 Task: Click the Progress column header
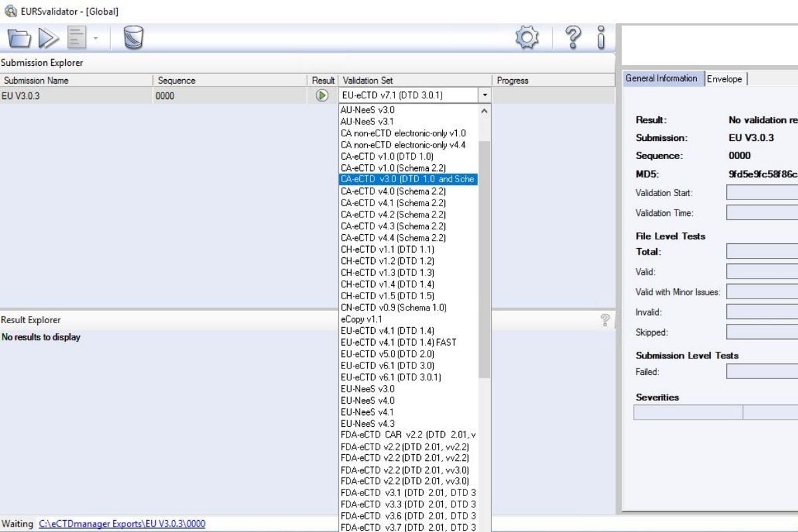pyautogui.click(x=554, y=80)
